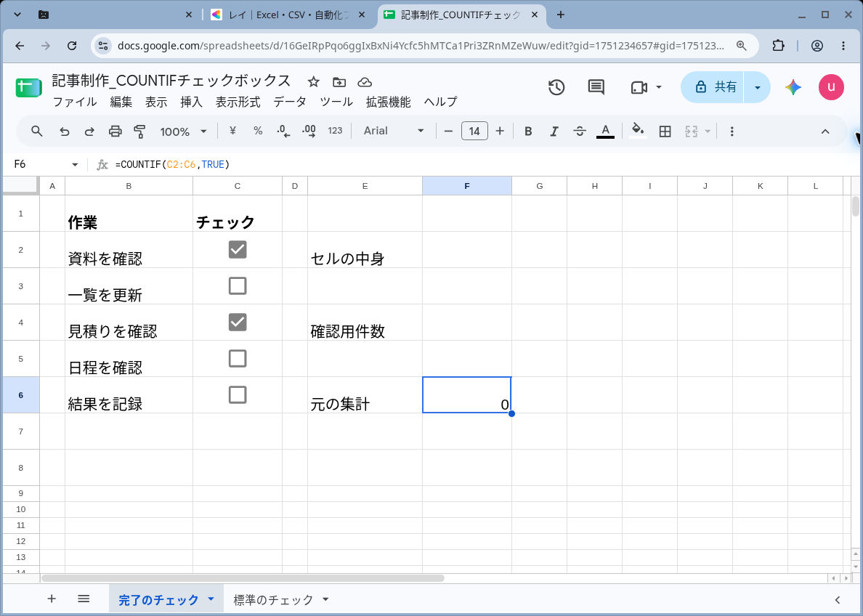
Task: Start a Meet call with camera icon
Action: 639,87
